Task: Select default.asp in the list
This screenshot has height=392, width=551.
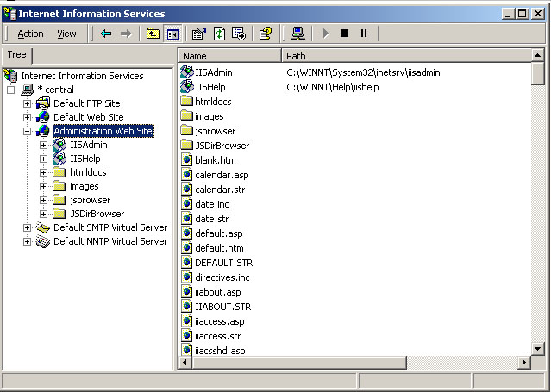Action: pos(218,233)
